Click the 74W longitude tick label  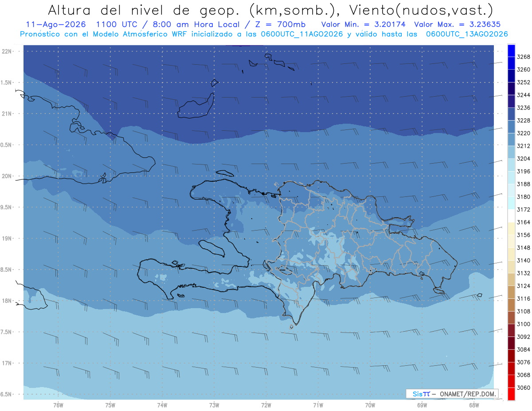[162, 405]
